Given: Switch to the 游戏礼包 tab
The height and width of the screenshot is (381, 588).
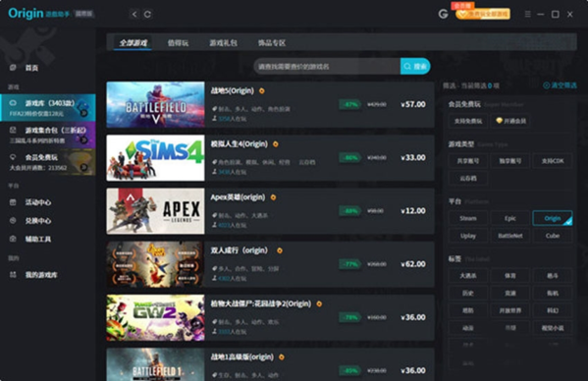Looking at the screenshot, I should coord(223,43).
